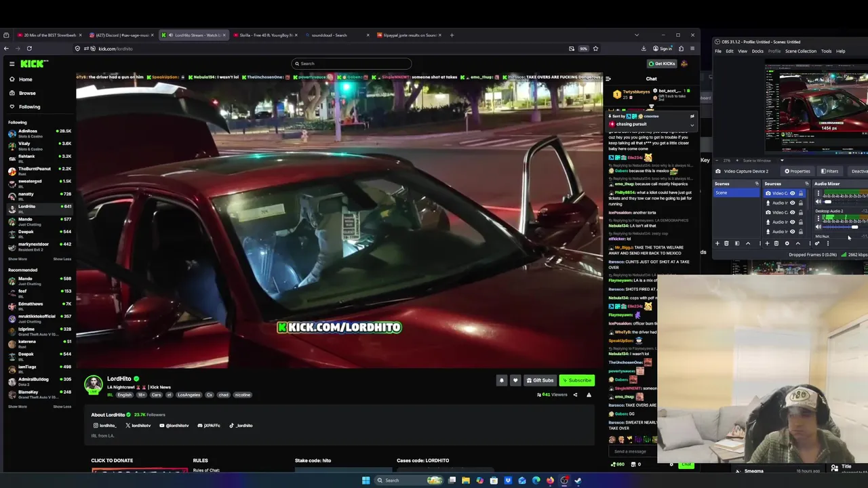Toggle visibility of first Video Capture source

(x=792, y=193)
